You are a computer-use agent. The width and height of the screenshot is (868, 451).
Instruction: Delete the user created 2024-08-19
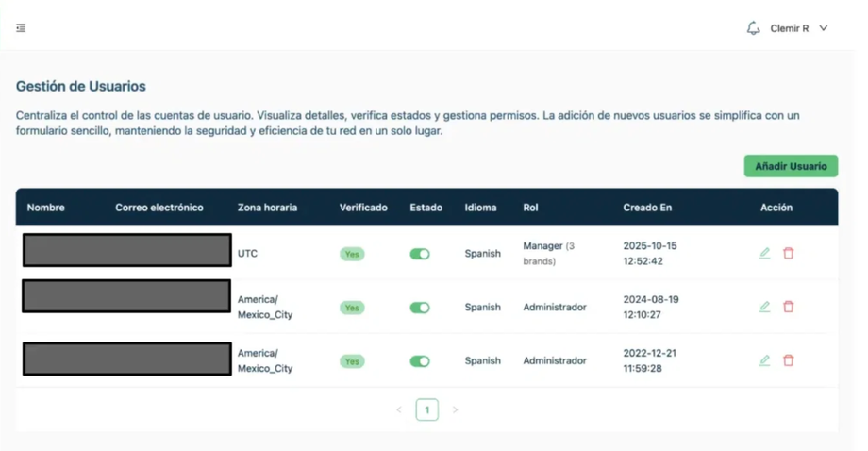pyautogui.click(x=789, y=307)
